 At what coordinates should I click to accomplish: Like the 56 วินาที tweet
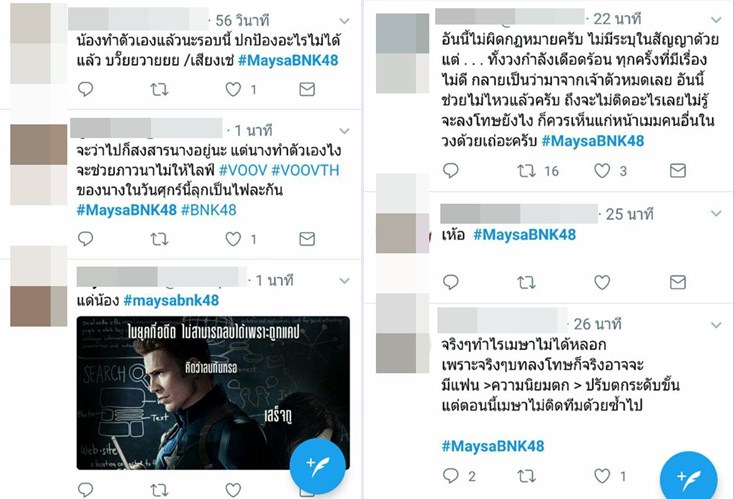tap(233, 89)
